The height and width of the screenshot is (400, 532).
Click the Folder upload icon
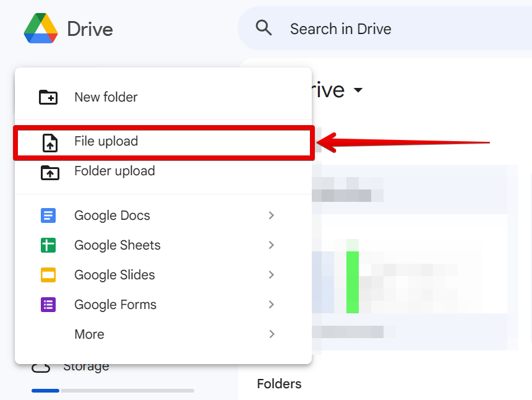click(49, 172)
